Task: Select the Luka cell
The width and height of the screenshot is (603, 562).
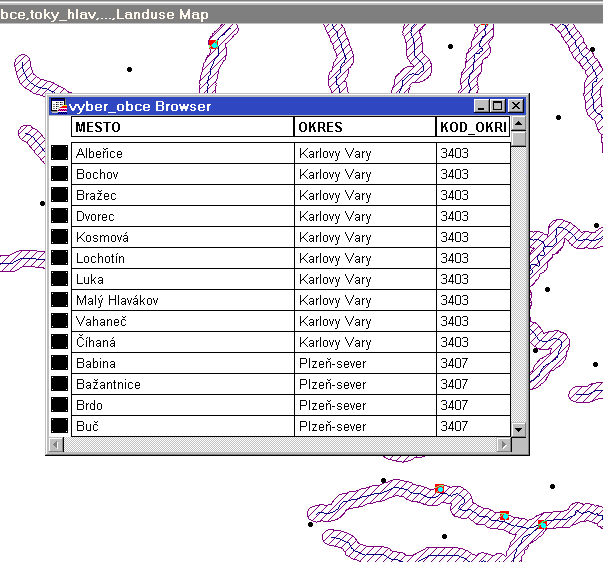Action: point(183,279)
